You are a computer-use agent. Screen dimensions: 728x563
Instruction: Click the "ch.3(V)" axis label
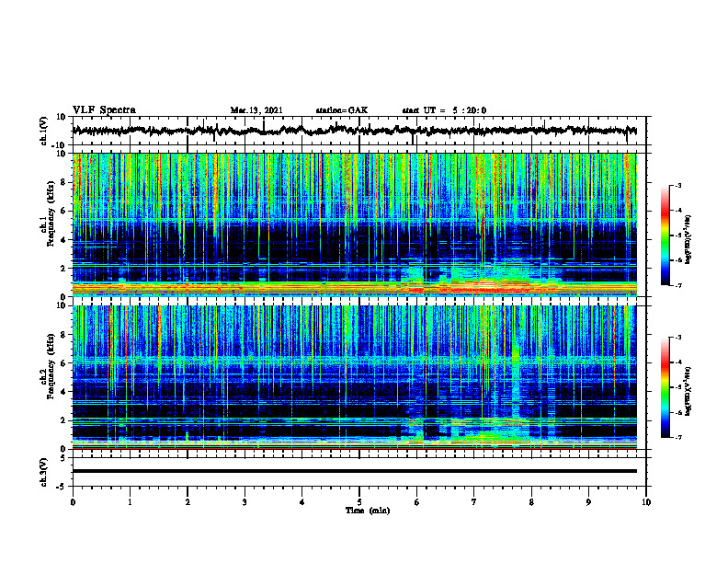click(x=44, y=472)
